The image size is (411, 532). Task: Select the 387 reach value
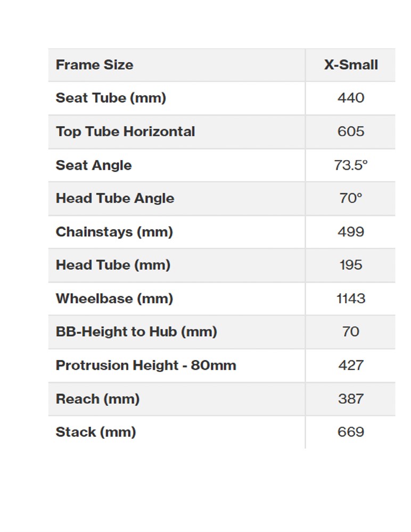pyautogui.click(x=351, y=398)
